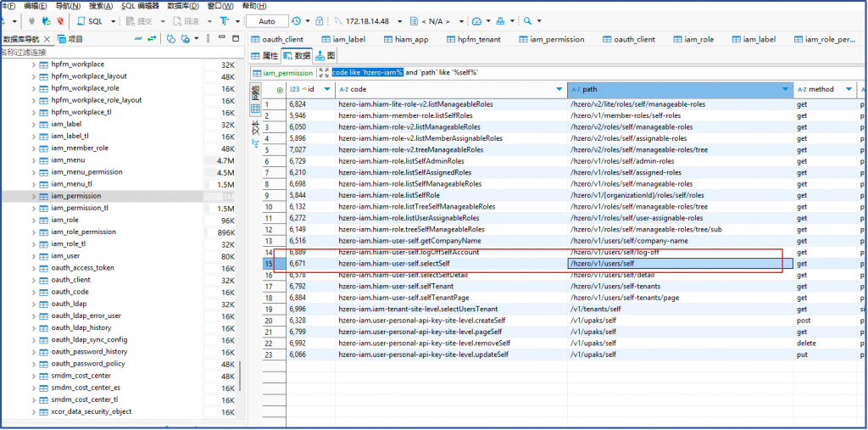
Task: Click the expand filter panel icon
Action: point(324,73)
